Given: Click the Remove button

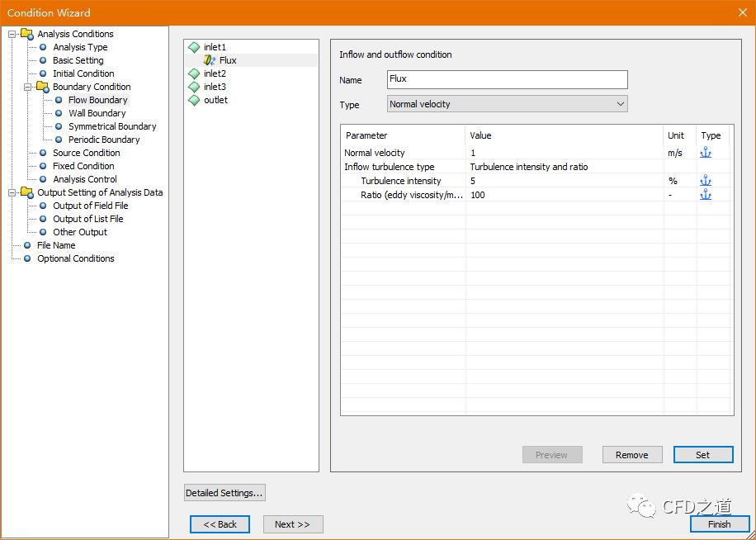Looking at the screenshot, I should pos(631,455).
